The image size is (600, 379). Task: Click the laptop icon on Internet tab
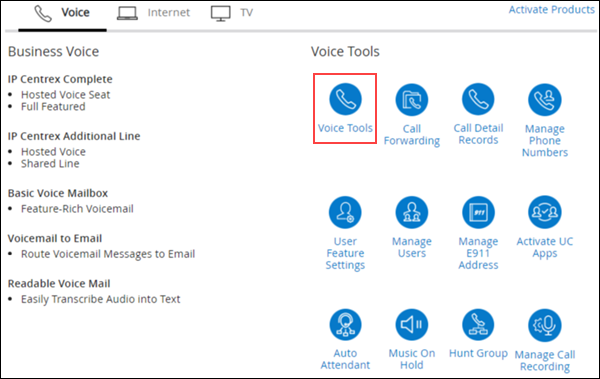pyautogui.click(x=127, y=13)
